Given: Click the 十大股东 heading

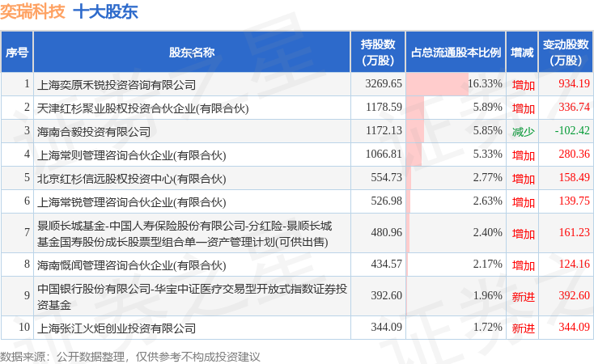Looking at the screenshot, I should (106, 11).
